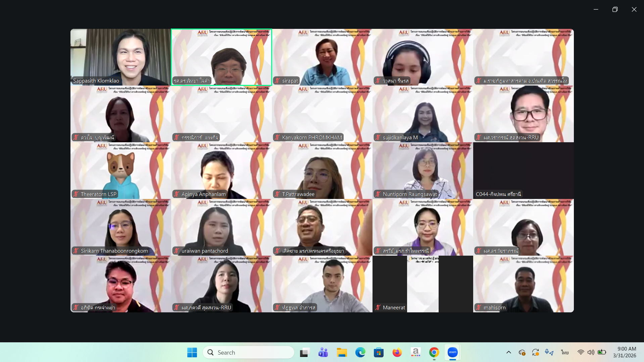Switch to Google Chrome in the taskbar
Screen dimensions: 644x362
point(434,352)
